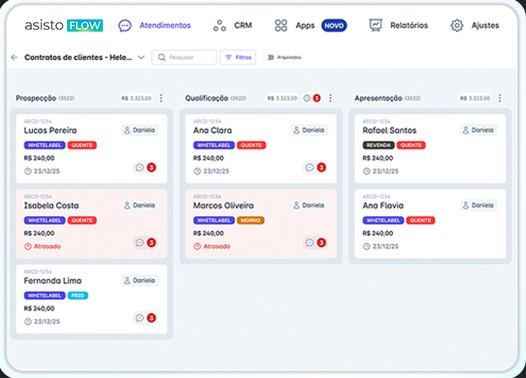526x378 pixels.
Task: Open the Isabela Costa card
Action: tap(92, 224)
